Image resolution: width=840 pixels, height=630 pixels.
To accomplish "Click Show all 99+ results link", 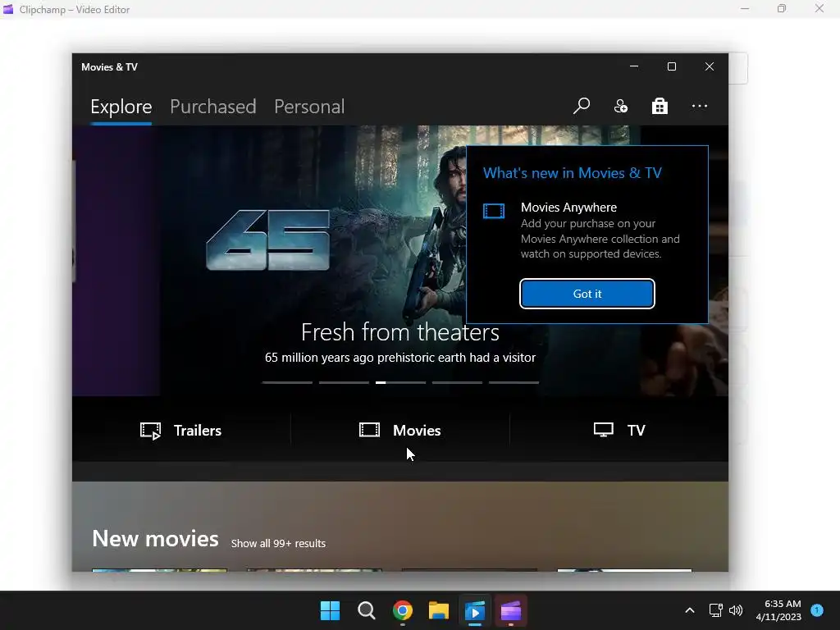I will [278, 543].
